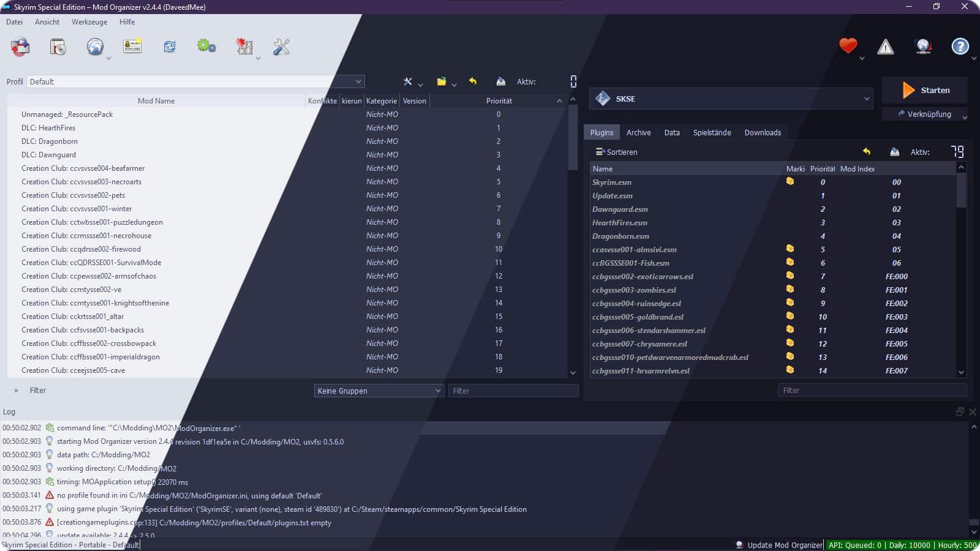The height and width of the screenshot is (551, 980).
Task: Click the Filter field below plugin list
Action: 872,390
